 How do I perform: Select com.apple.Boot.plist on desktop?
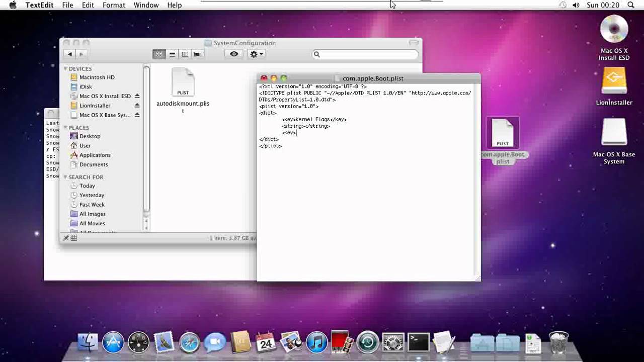point(503,141)
